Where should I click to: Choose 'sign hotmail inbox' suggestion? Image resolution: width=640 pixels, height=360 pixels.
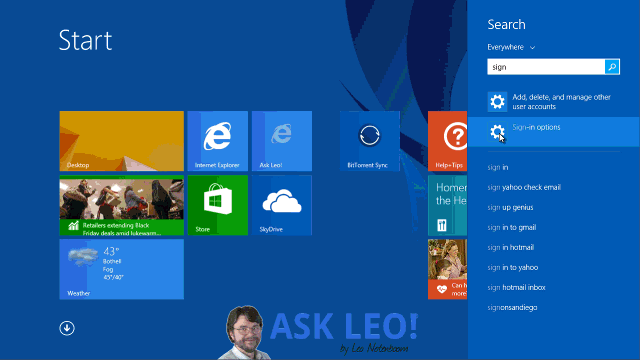click(516, 287)
